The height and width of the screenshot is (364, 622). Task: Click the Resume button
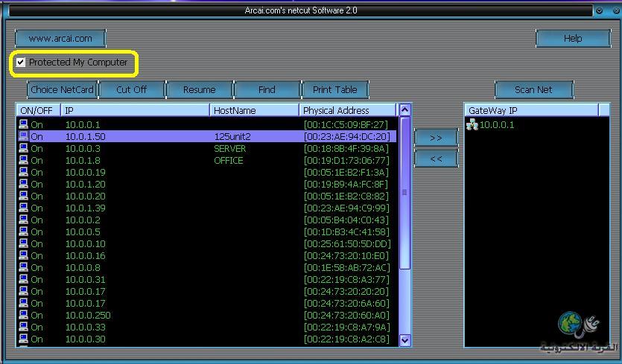point(199,89)
